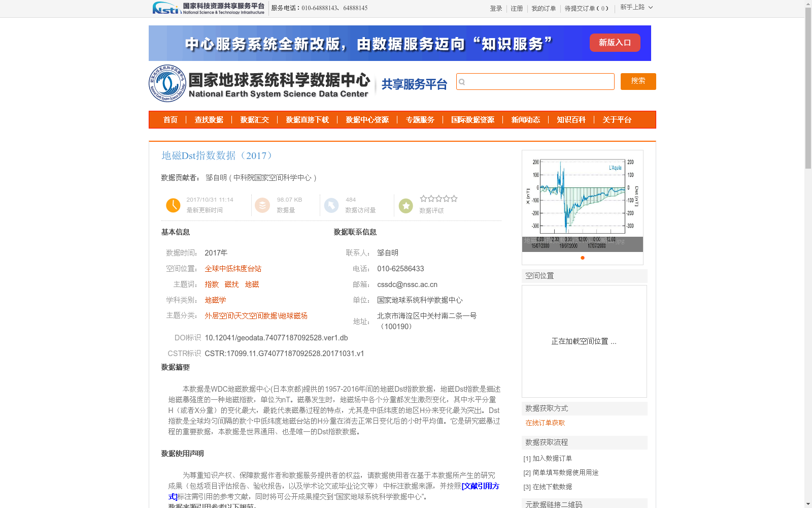Click the scrollbar down arrow
Viewport: 812px width, 508px height.
(808, 504)
